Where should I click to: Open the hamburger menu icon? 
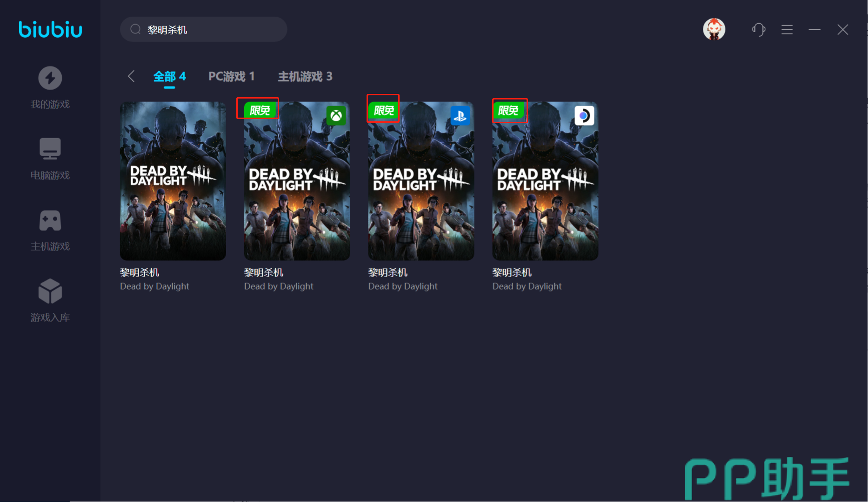pyautogui.click(x=787, y=30)
